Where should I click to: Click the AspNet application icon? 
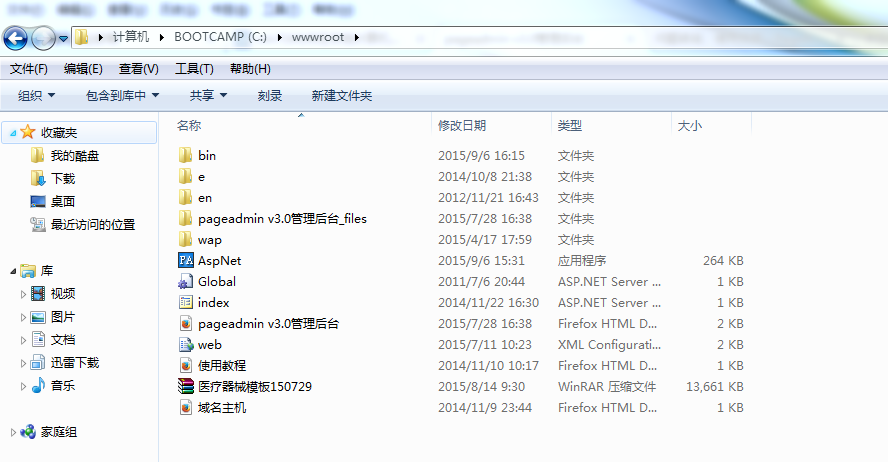click(185, 261)
